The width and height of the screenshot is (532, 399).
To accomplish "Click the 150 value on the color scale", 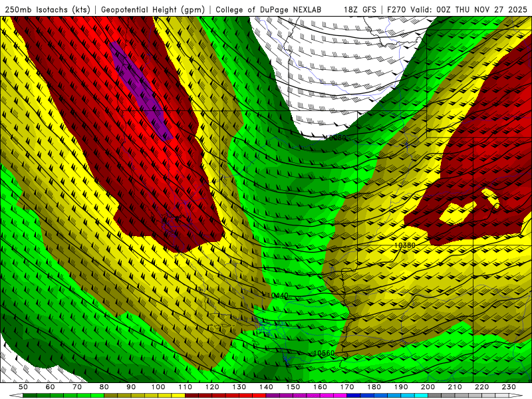I will click(293, 387).
